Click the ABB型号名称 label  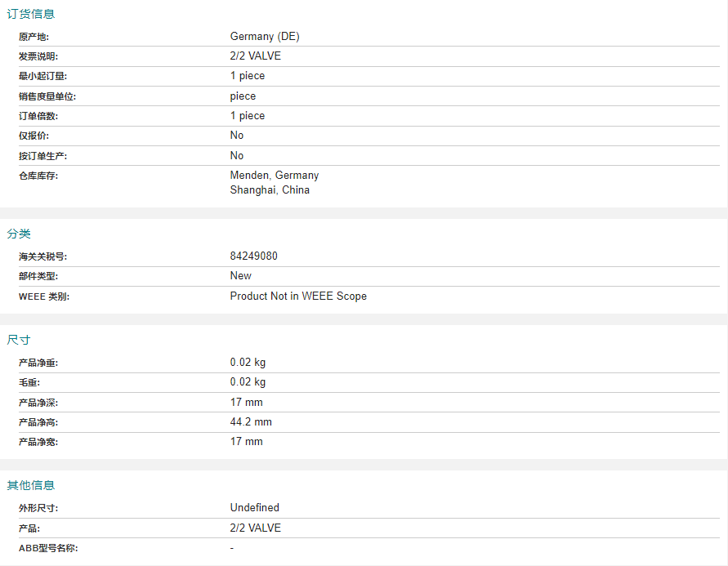(48, 548)
